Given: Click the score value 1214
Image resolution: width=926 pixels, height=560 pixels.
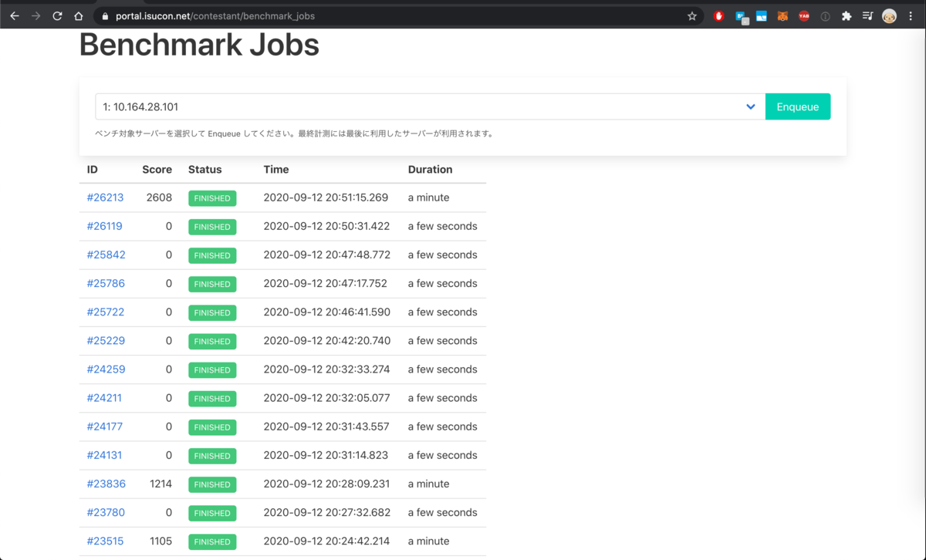Looking at the screenshot, I should click(x=161, y=484).
